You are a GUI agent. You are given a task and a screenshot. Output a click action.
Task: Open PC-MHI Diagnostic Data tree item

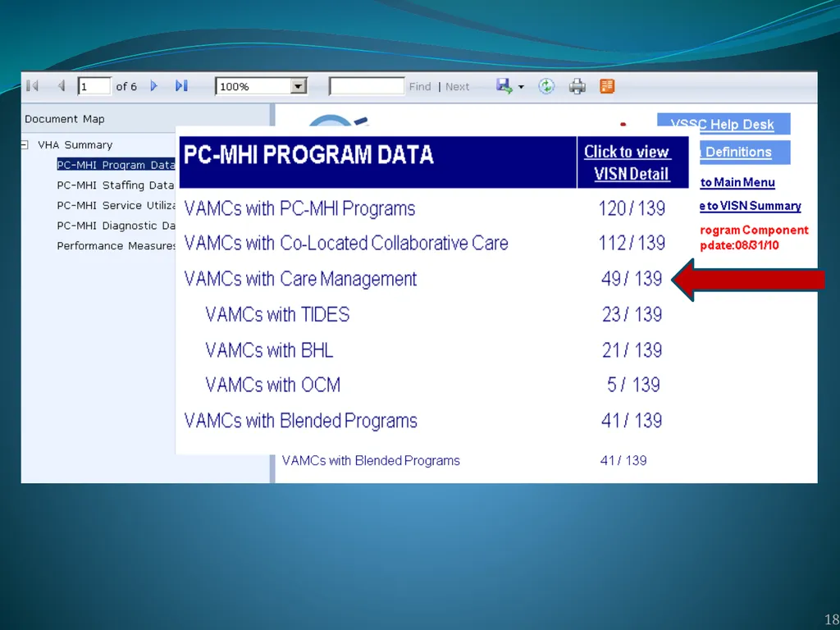coord(116,226)
